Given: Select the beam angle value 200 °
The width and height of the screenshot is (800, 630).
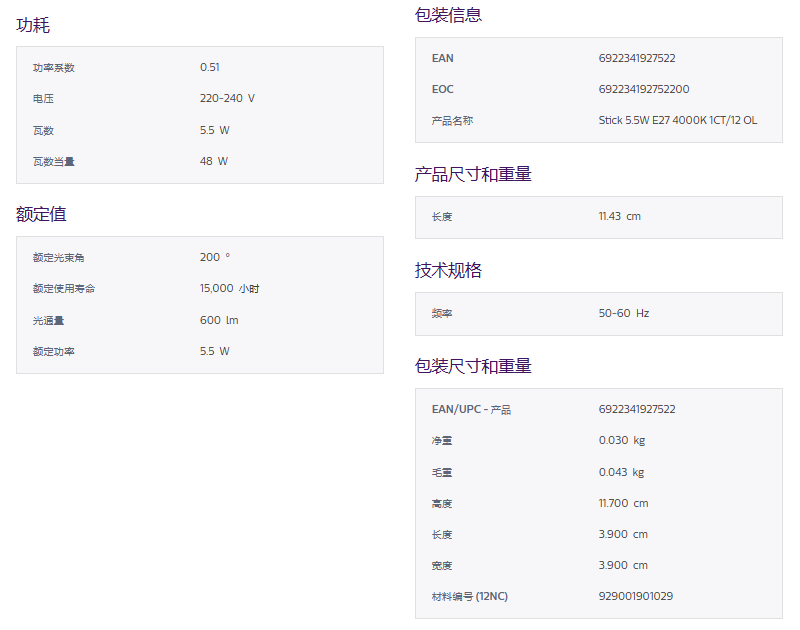Looking at the screenshot, I should point(215,257).
